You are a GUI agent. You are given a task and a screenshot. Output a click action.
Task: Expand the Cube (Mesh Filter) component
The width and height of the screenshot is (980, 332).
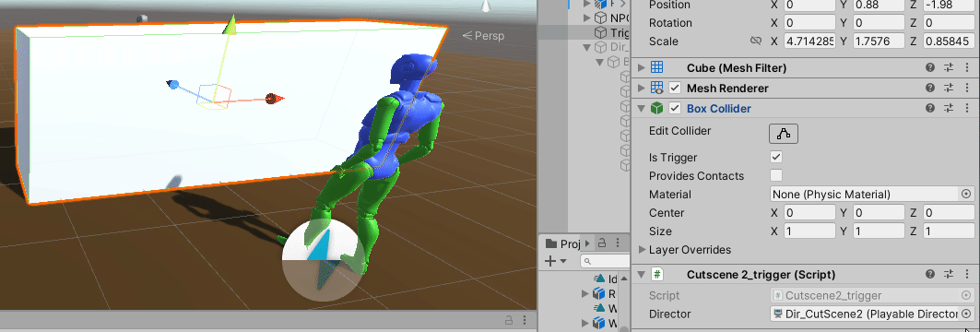641,67
